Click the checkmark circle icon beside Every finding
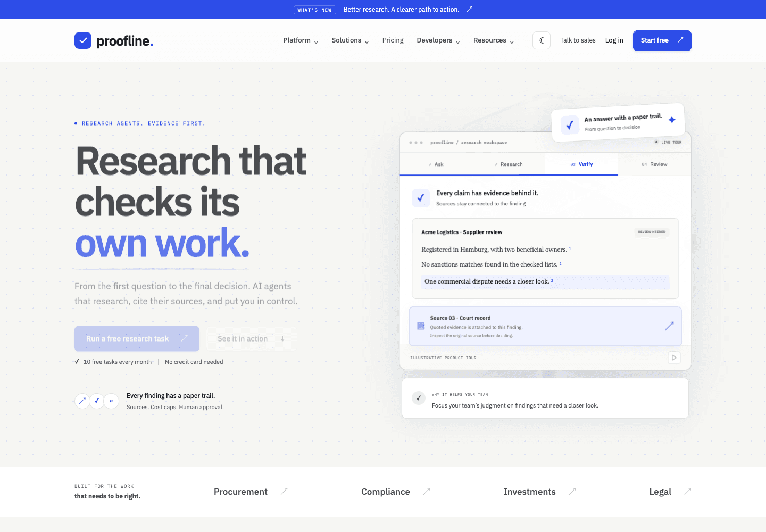The height and width of the screenshot is (532, 766). click(x=96, y=401)
